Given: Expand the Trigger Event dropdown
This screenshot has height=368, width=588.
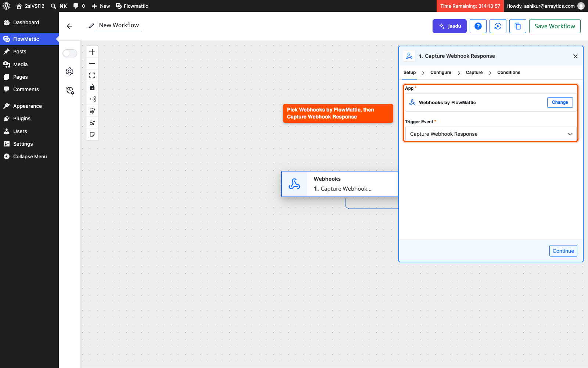Looking at the screenshot, I should (491, 134).
